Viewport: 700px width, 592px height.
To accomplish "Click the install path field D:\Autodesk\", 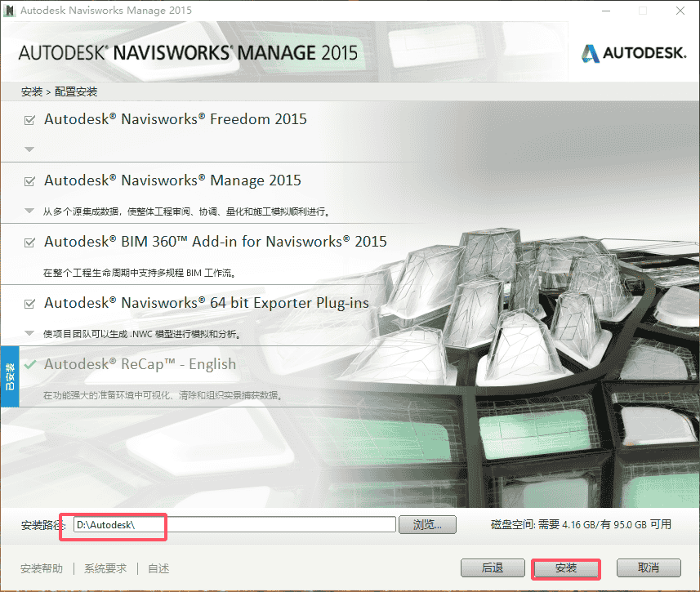I will coord(234,524).
